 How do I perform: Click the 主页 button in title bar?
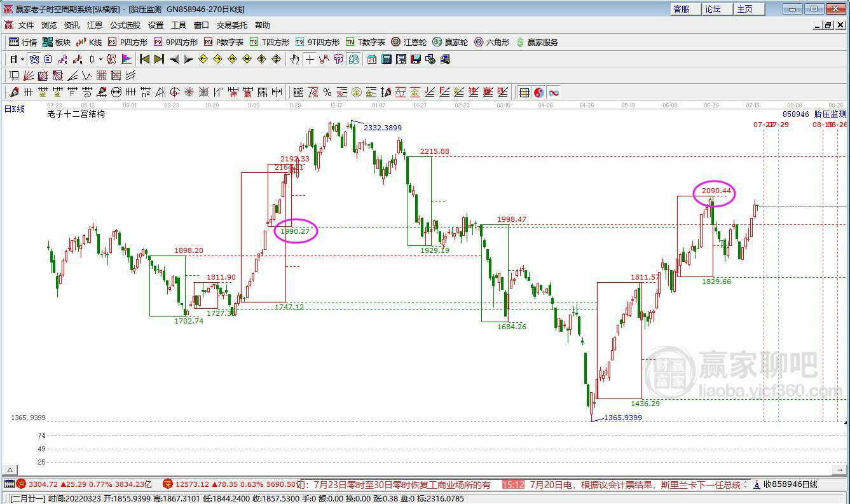pos(750,9)
